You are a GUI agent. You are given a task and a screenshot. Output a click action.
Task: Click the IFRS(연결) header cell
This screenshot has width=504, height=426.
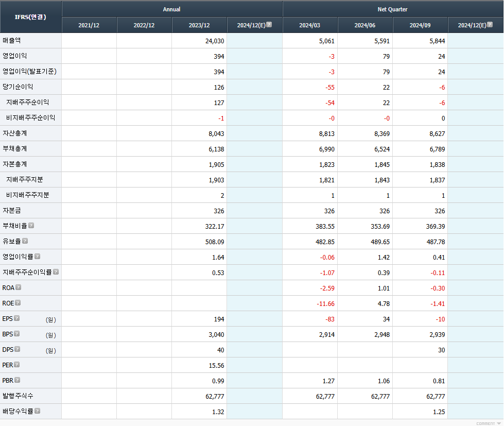(30, 16)
